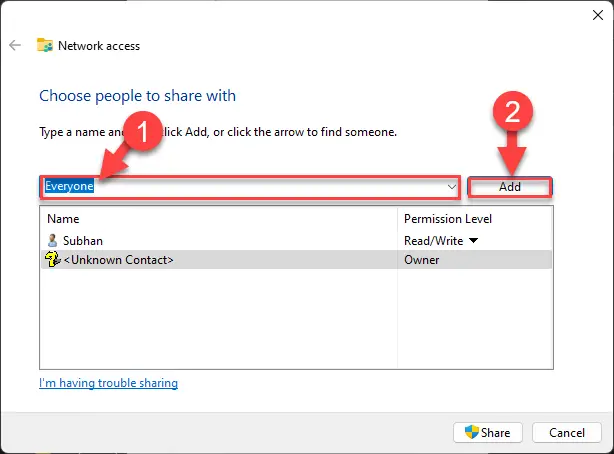Expand the name combo box dropdown arrow
614x454 pixels.
pyautogui.click(x=452, y=187)
